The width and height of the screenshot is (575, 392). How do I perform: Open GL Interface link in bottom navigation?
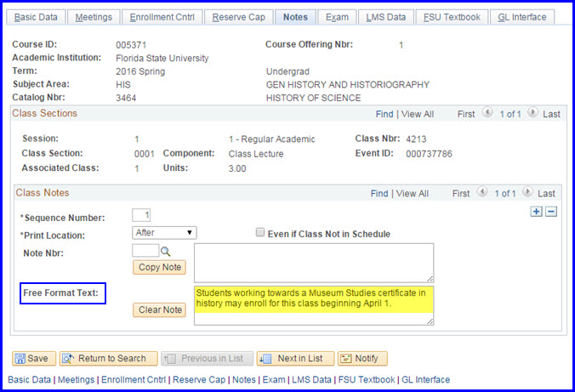426,379
